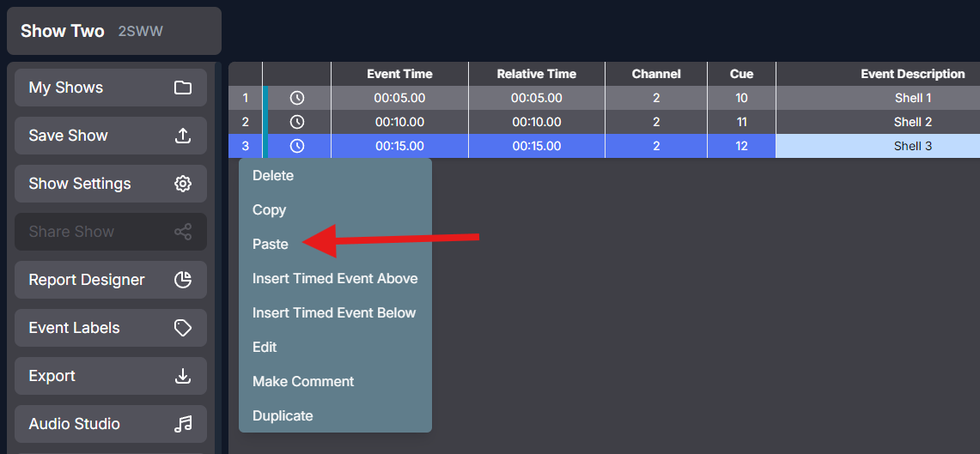980x454 pixels.
Task: Choose Paste from the context menu
Action: tap(270, 245)
